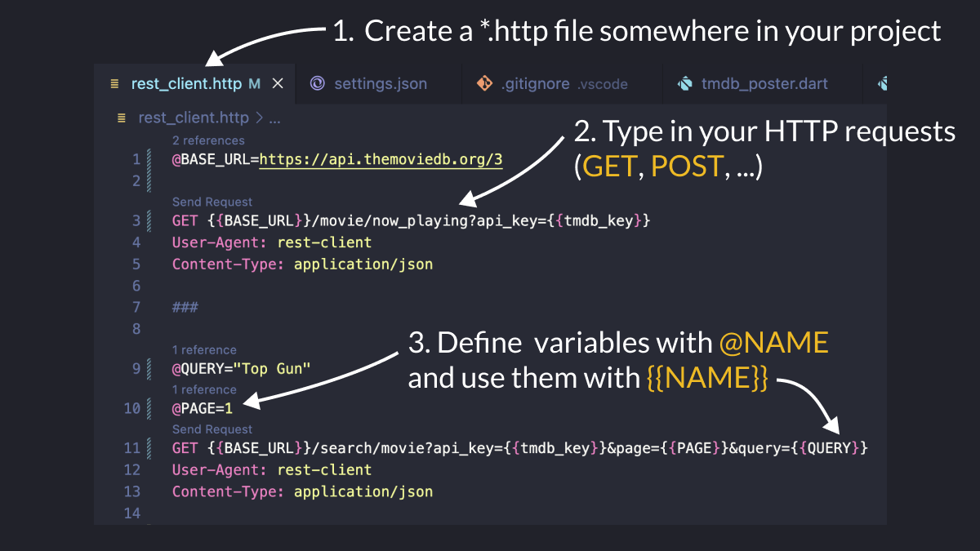This screenshot has height=551, width=980.
Task: Click the flame icon beside .gitignore tab label
Action: [483, 83]
